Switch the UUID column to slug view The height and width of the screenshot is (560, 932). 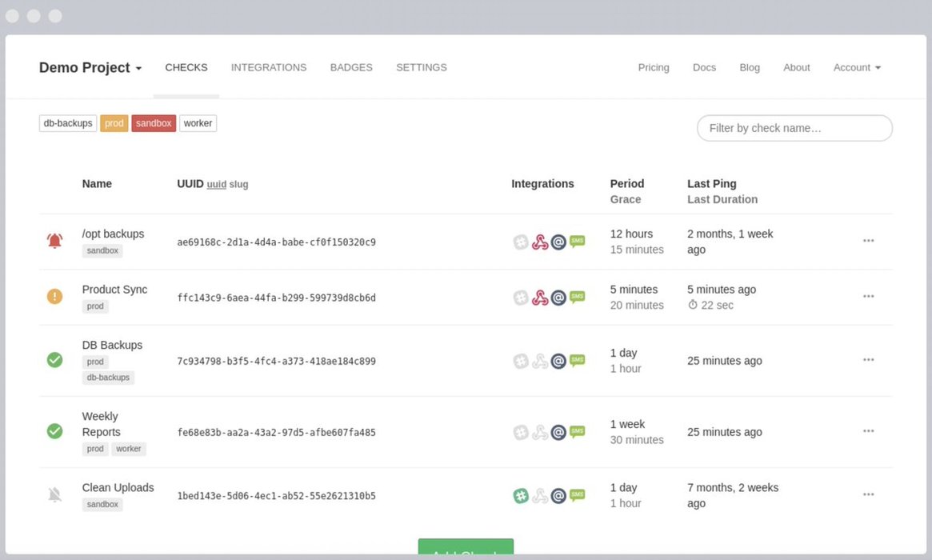click(x=238, y=185)
